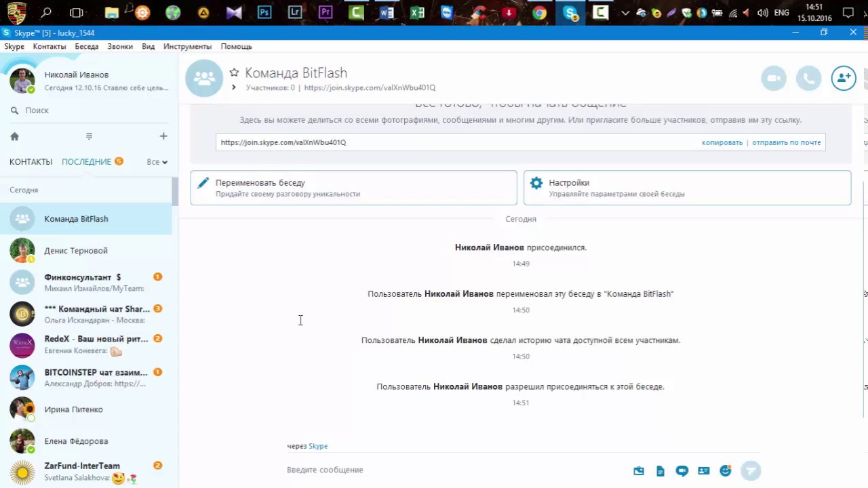Mark Команда BitFlash as favorite with star

click(x=234, y=73)
